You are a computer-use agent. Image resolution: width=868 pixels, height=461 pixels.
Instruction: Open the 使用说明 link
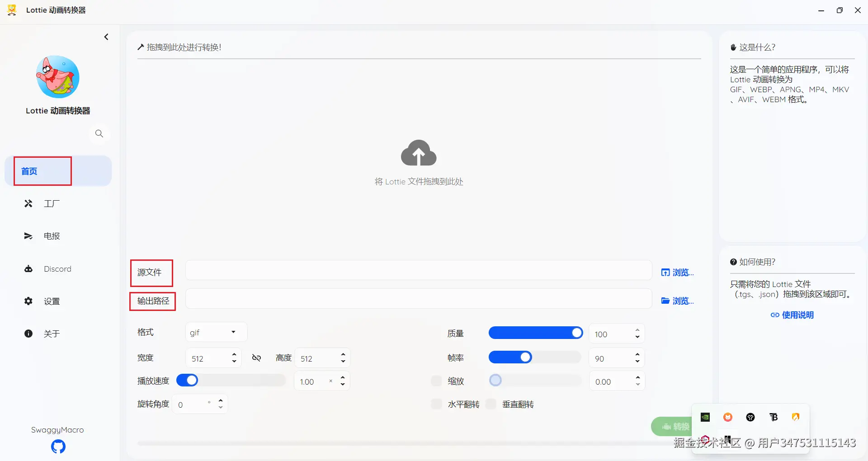pyautogui.click(x=792, y=315)
